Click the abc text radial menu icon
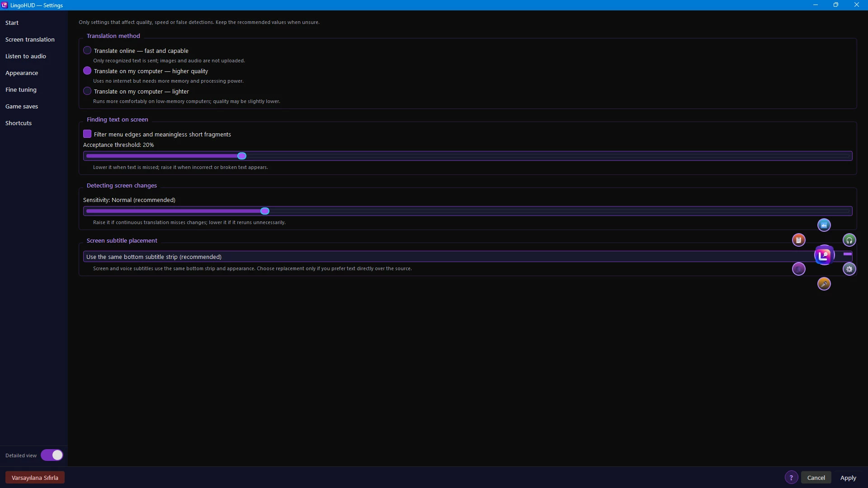 point(824,225)
